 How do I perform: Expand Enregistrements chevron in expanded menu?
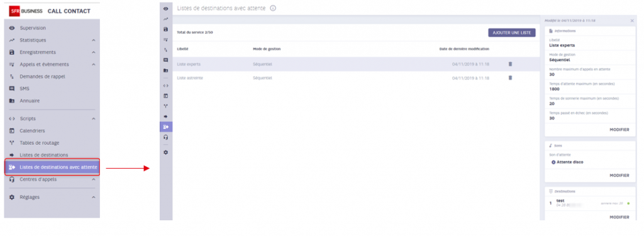point(94,52)
